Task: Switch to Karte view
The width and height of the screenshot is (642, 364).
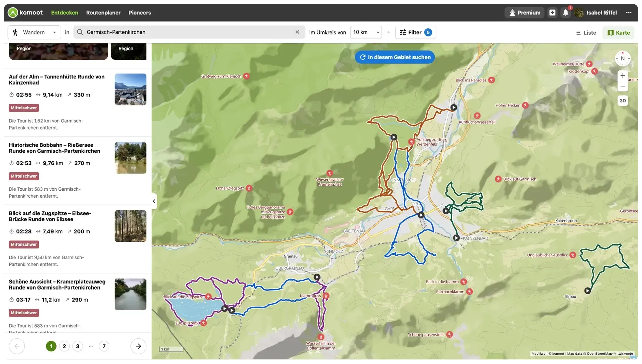Action: (618, 33)
